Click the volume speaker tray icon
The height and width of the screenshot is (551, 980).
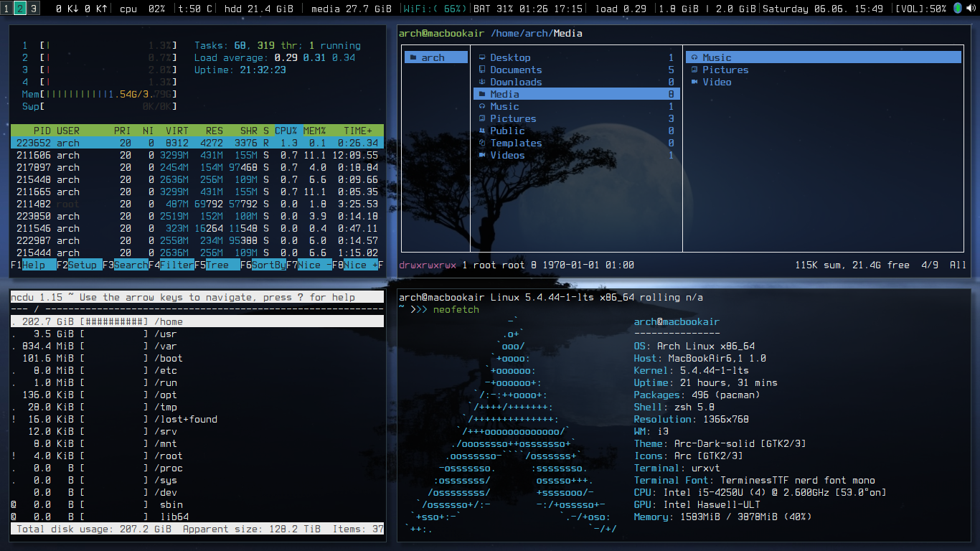(x=971, y=9)
